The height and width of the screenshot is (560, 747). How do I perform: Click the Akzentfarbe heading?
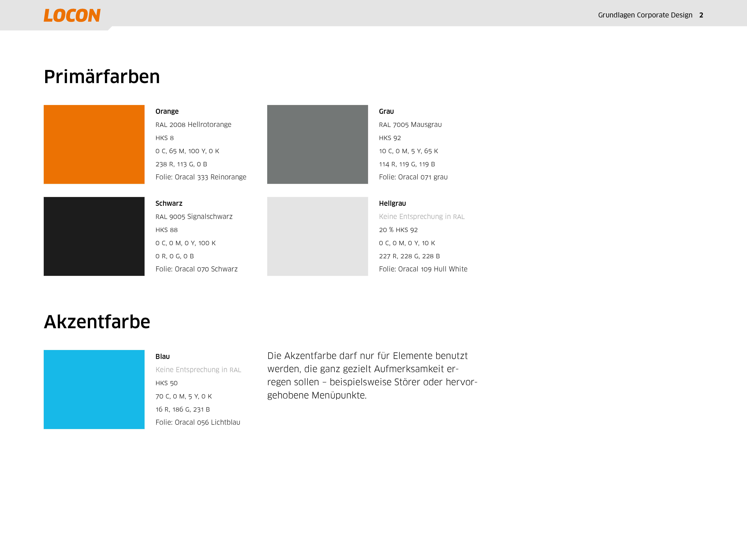click(x=97, y=322)
